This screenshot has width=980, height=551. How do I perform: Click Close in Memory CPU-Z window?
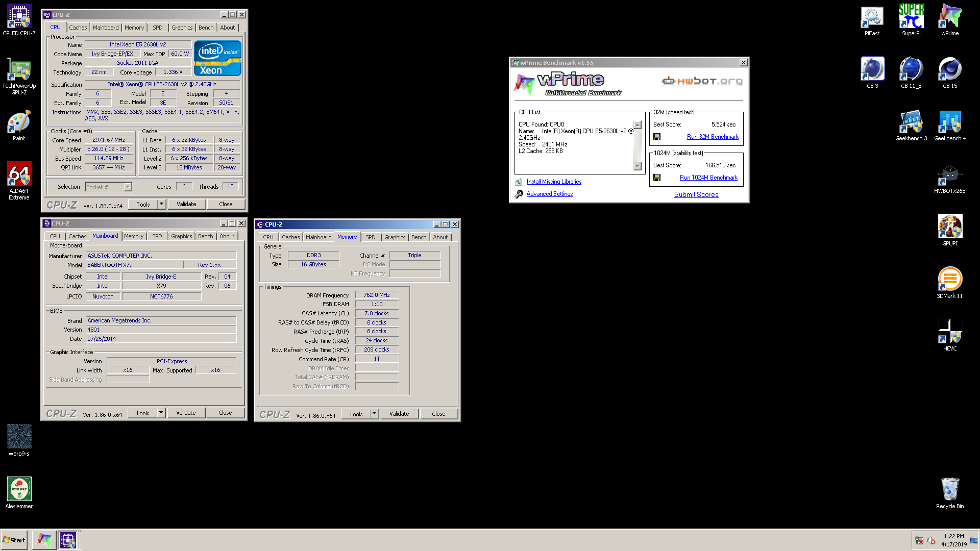point(438,414)
